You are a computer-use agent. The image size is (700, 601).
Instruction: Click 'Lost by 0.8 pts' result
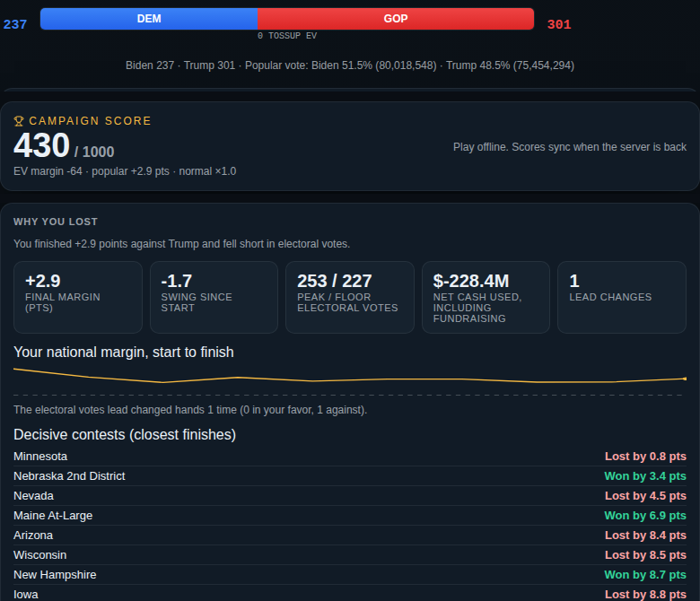click(x=645, y=457)
